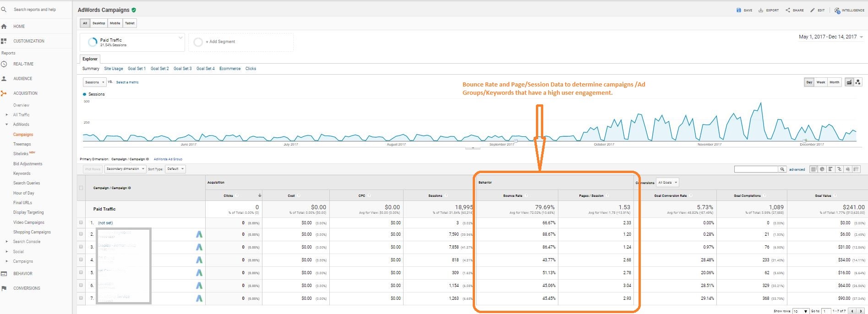
Task: Click the Share report icon
Action: pyautogui.click(x=788, y=10)
